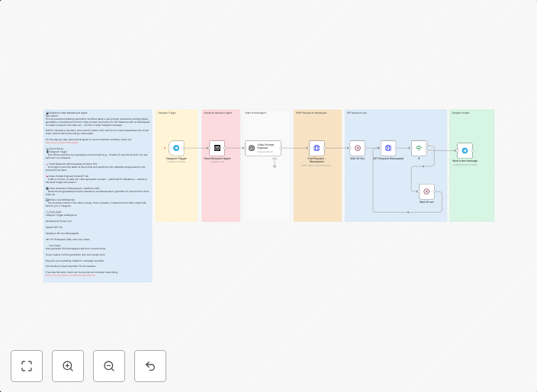The height and width of the screenshot is (392, 537).
Task: Zoom in on the workflow canvas
Action: point(68,366)
